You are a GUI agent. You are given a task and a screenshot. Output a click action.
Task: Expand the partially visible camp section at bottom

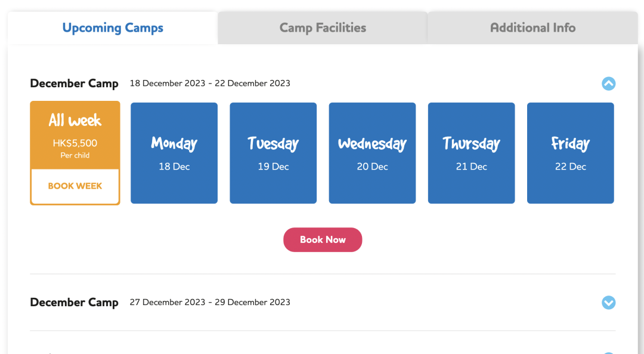(608, 353)
